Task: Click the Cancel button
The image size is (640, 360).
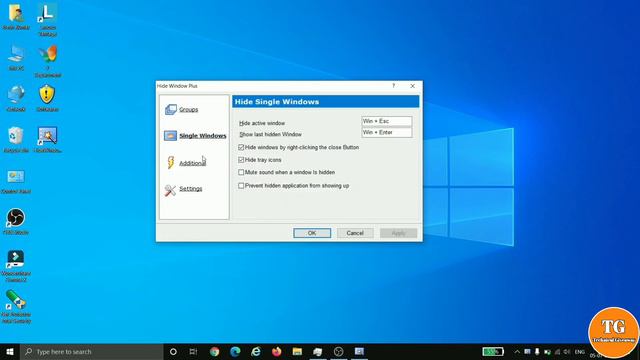Action: click(x=355, y=233)
